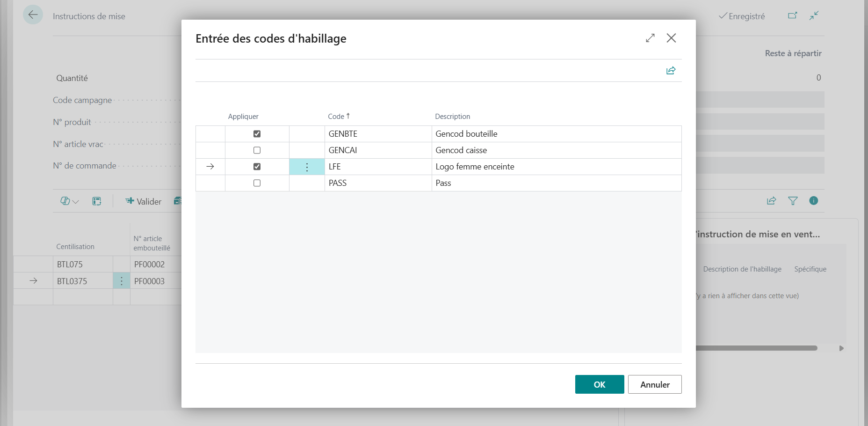Image resolution: width=868 pixels, height=426 pixels.
Task: Open row menu for LFE line
Action: point(307,167)
